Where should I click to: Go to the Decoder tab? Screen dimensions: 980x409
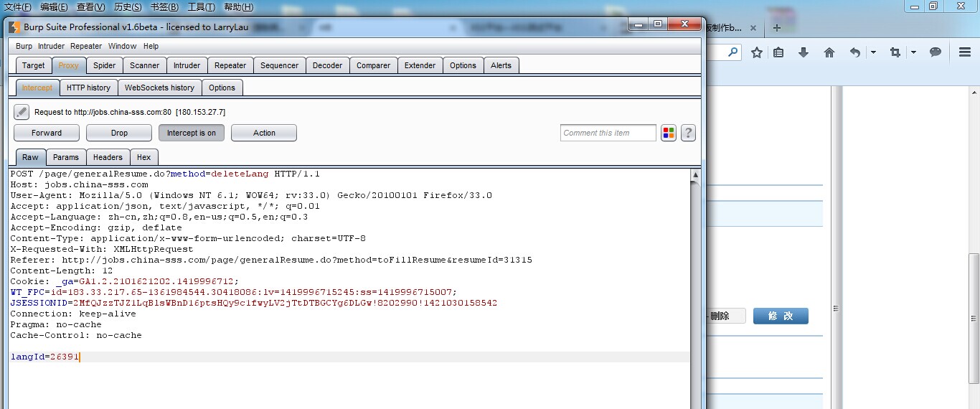pyautogui.click(x=328, y=65)
